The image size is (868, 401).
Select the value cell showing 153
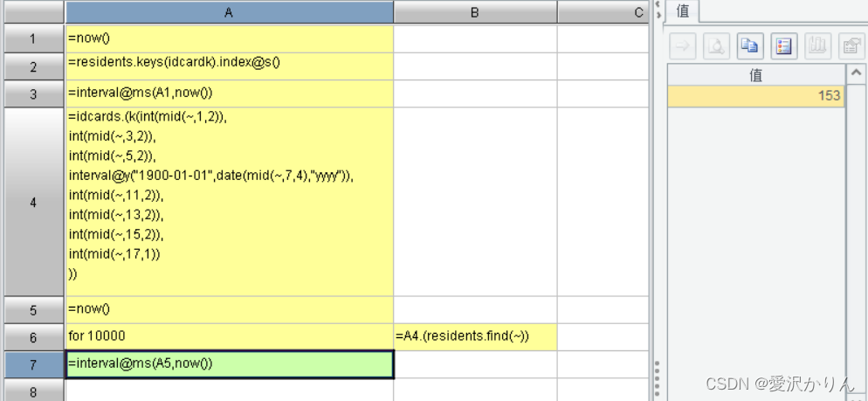[756, 96]
